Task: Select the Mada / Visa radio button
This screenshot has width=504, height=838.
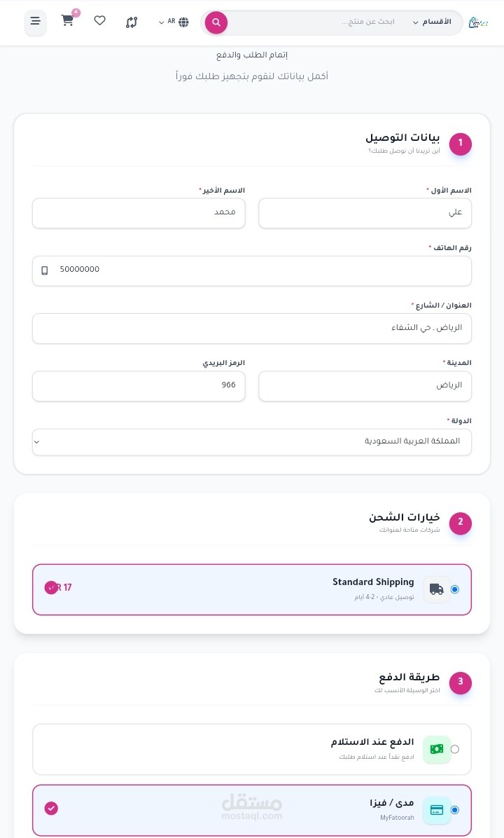Action: (455, 810)
